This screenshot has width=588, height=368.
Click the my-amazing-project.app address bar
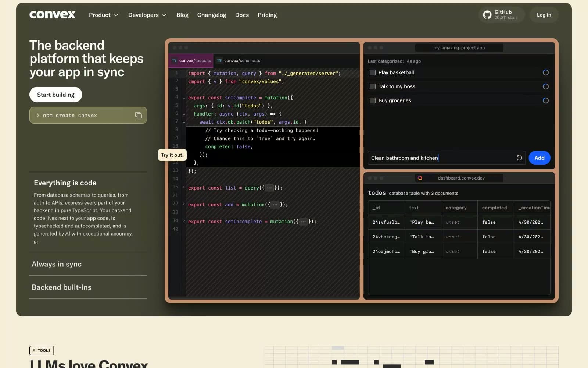(x=459, y=48)
